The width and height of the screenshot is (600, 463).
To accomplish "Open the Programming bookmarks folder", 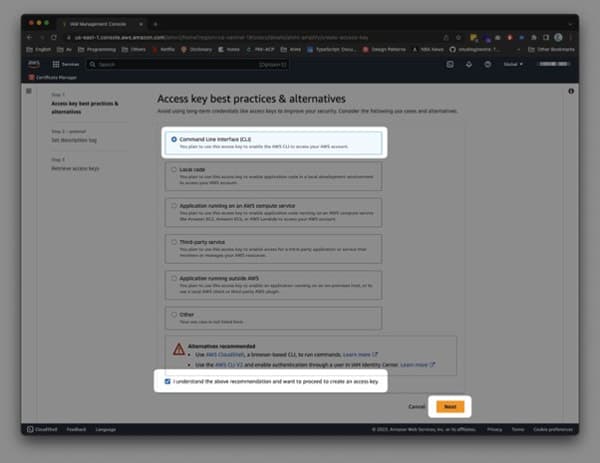I will pyautogui.click(x=97, y=49).
